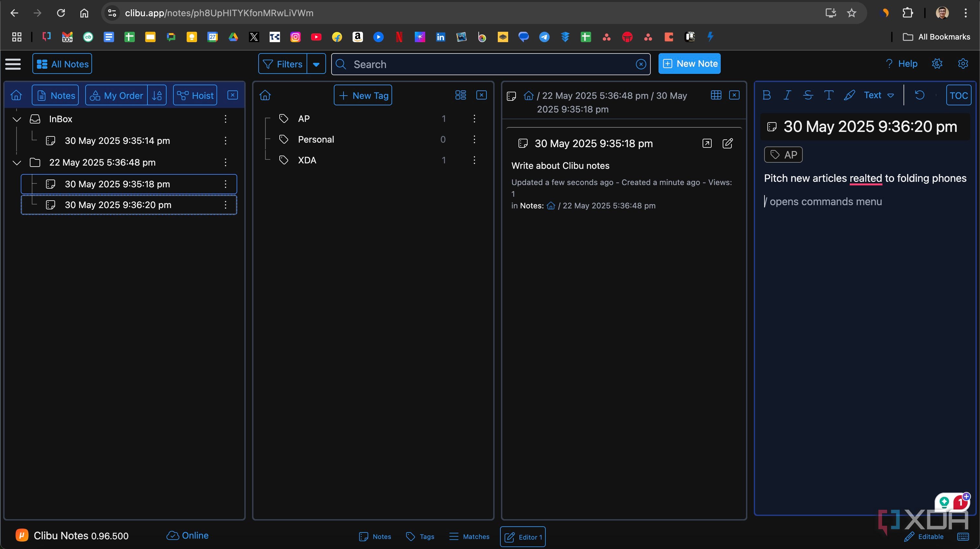
Task: Select the XDA tag
Action: point(307,160)
